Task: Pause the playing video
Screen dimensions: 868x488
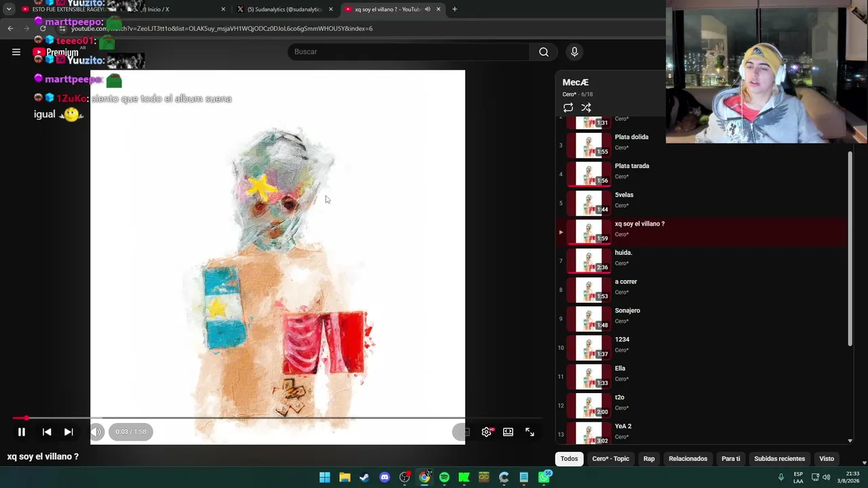Action: 22,432
